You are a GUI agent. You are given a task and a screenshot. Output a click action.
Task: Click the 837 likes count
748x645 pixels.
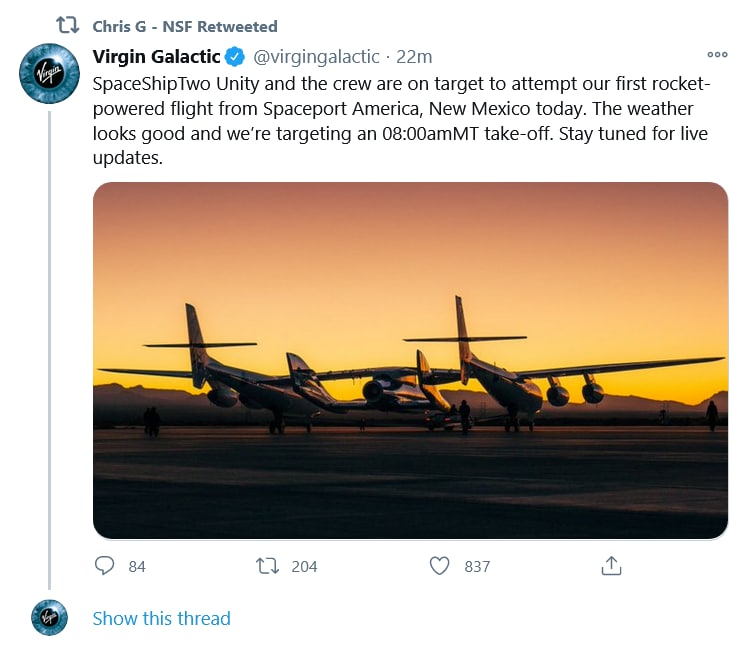pos(478,566)
